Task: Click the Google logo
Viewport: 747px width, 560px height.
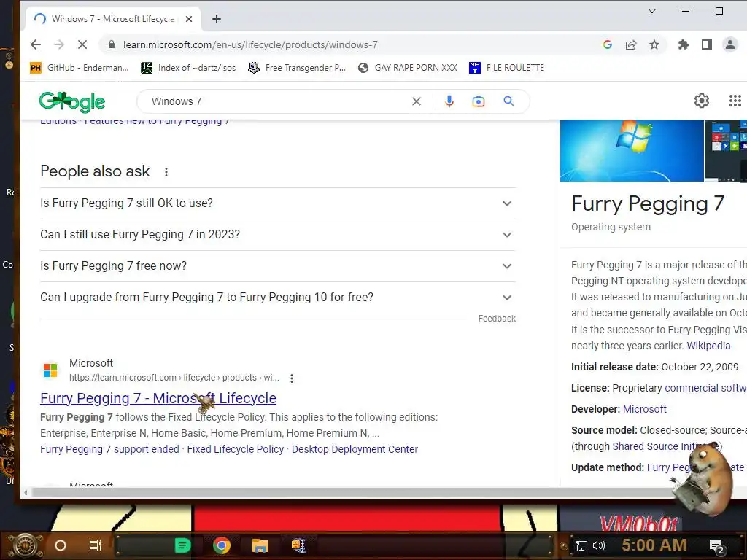Action: pos(72,101)
